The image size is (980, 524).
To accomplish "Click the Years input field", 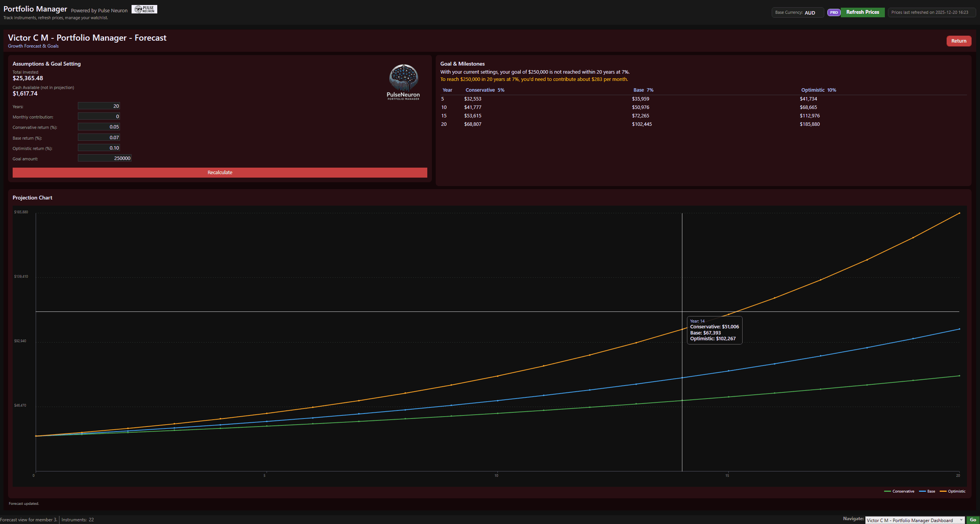I will [x=99, y=106].
